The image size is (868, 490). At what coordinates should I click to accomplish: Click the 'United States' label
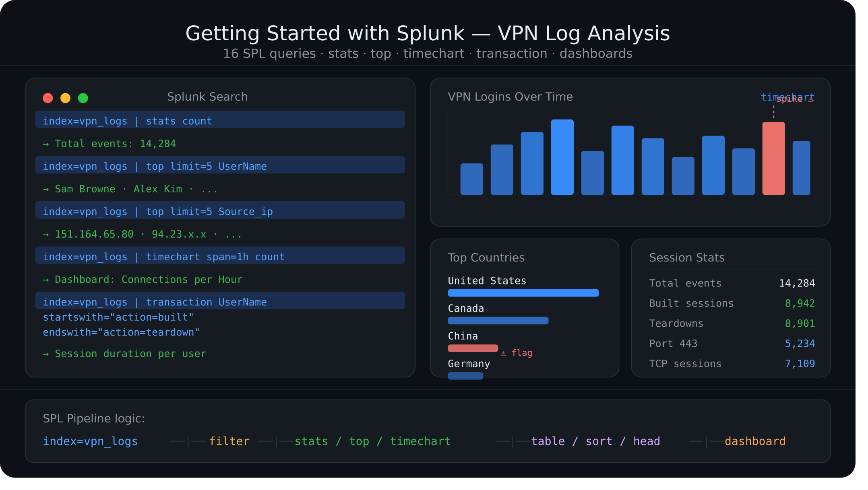click(x=487, y=281)
